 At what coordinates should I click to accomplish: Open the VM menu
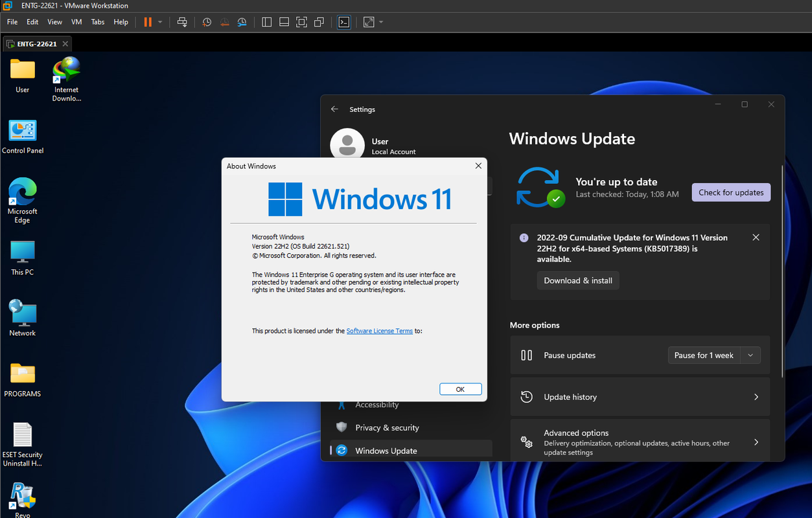click(x=76, y=22)
